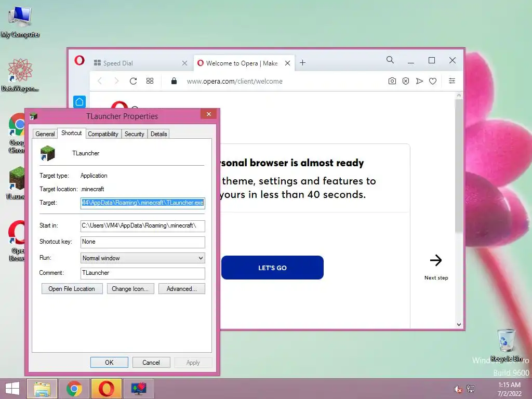Click Open File Location button

(72, 289)
